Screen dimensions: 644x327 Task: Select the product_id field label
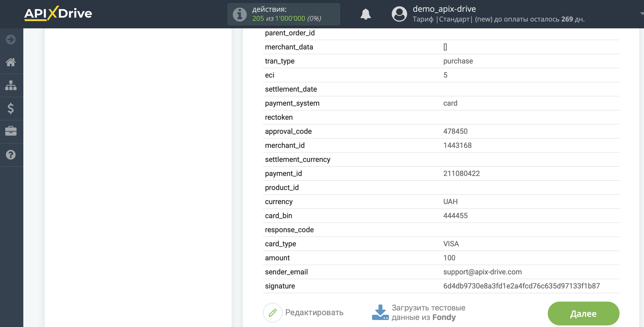[282, 188]
